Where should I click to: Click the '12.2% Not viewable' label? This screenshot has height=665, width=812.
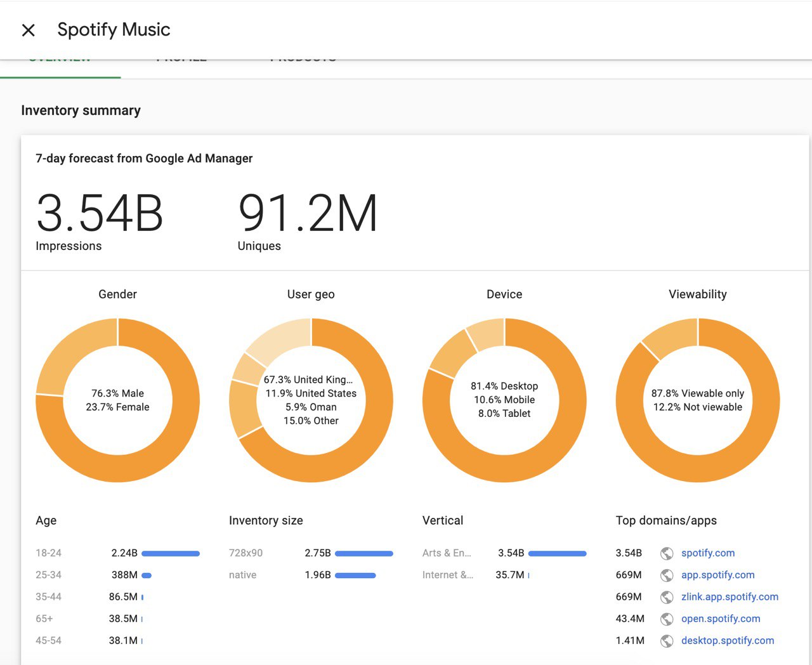(698, 407)
